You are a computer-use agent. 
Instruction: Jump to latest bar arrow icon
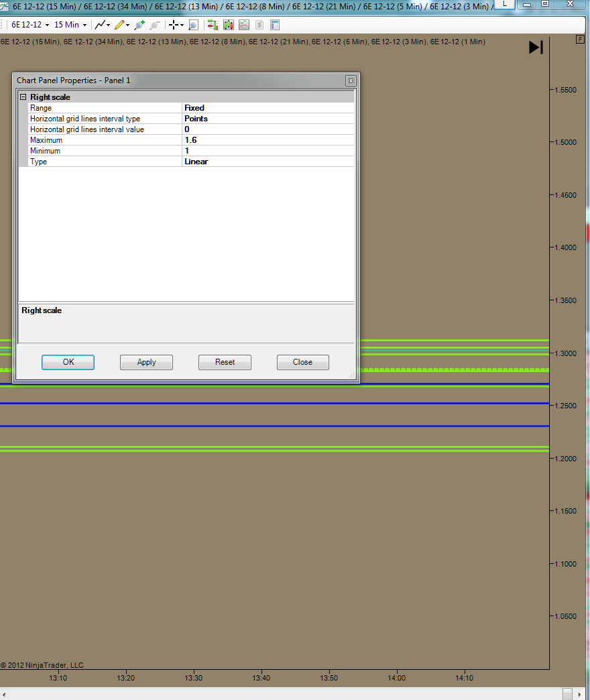pyautogui.click(x=536, y=48)
